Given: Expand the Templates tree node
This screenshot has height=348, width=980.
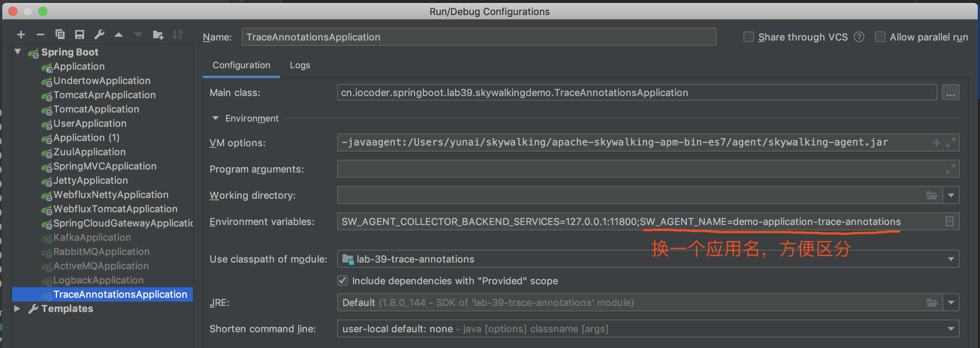Looking at the screenshot, I should pos(17,308).
